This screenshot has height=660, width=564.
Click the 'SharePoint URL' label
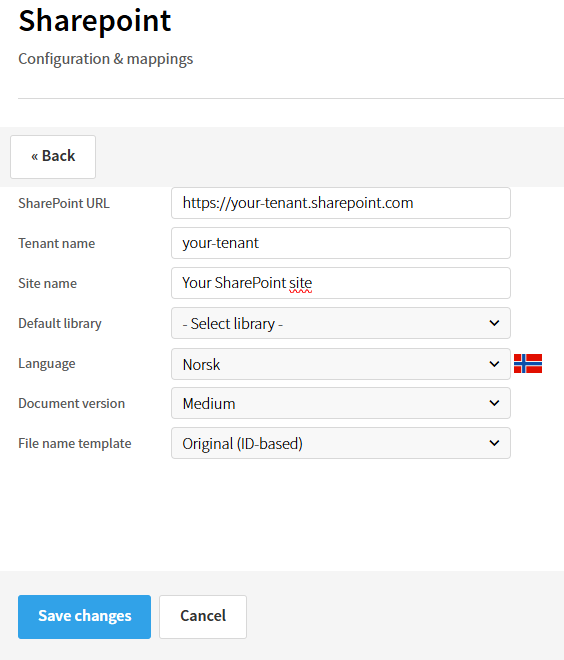pyautogui.click(x=64, y=203)
